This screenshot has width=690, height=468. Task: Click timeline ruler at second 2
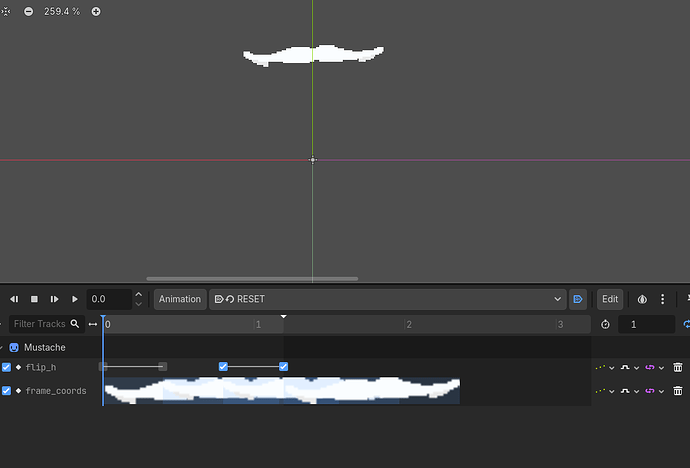pos(409,325)
